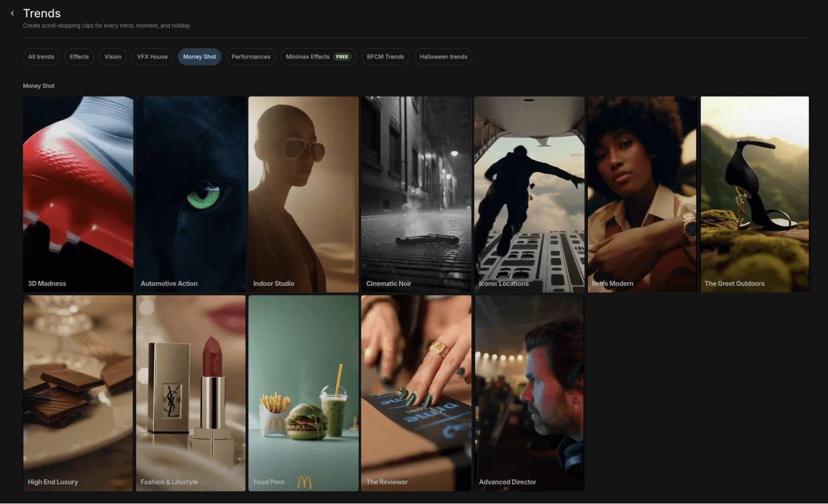Choose the Indoor Studio preset
Viewport: 828px width, 504px height.
[303, 194]
